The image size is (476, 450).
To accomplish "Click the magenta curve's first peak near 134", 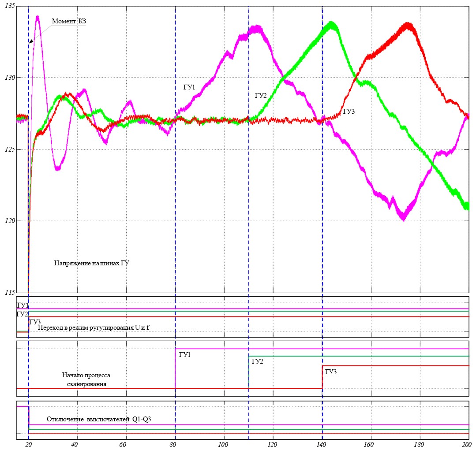I will click(37, 18).
